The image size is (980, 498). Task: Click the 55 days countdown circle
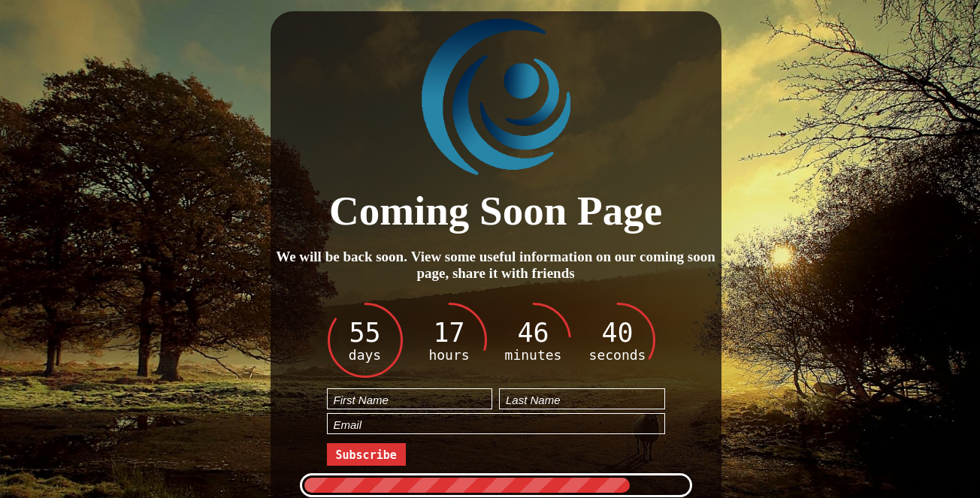(365, 340)
